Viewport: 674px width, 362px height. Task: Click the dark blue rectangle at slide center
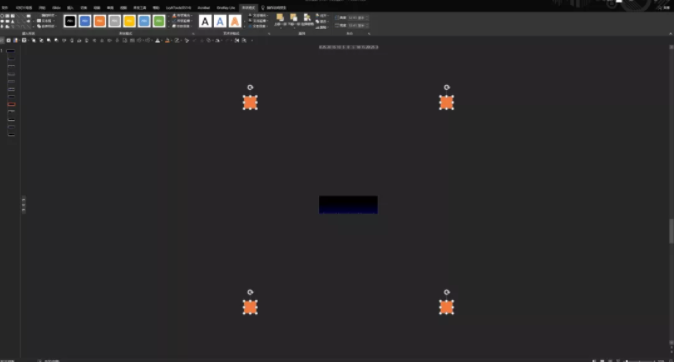click(x=348, y=205)
